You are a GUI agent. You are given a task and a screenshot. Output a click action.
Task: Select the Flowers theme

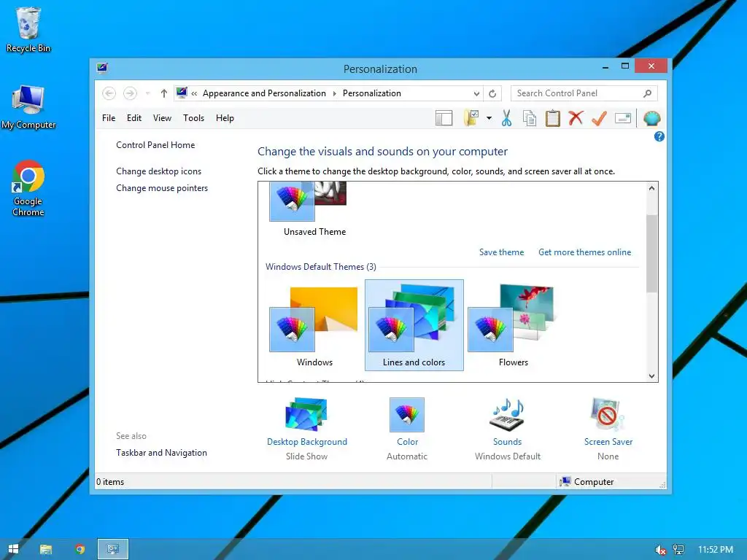513,326
